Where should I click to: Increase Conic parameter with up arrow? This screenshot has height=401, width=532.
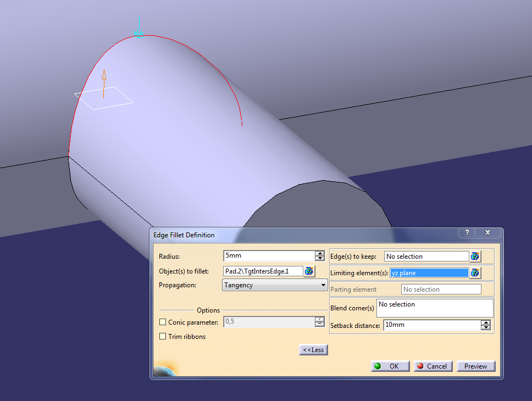tap(320, 319)
